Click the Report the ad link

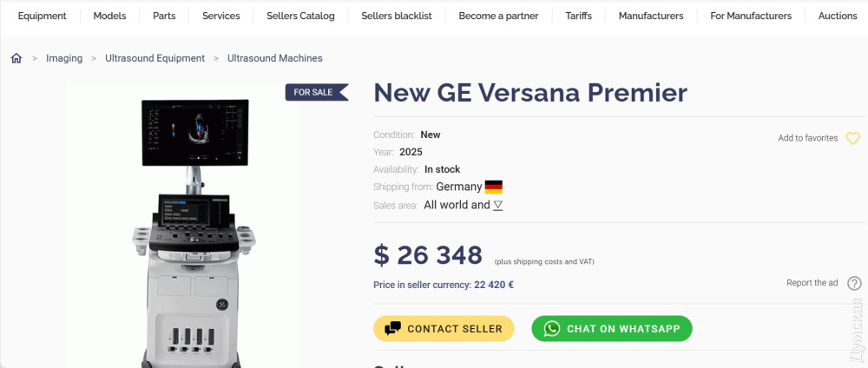tap(812, 283)
